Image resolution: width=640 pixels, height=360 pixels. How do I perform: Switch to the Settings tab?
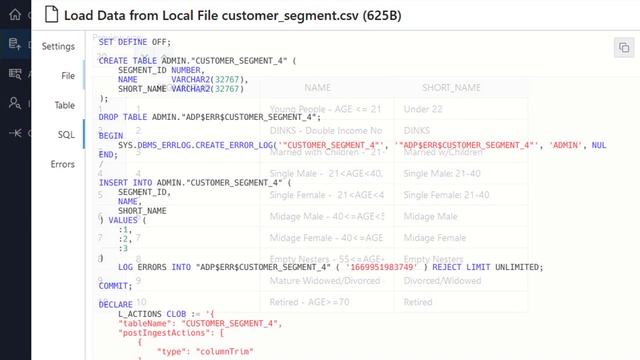[58, 46]
